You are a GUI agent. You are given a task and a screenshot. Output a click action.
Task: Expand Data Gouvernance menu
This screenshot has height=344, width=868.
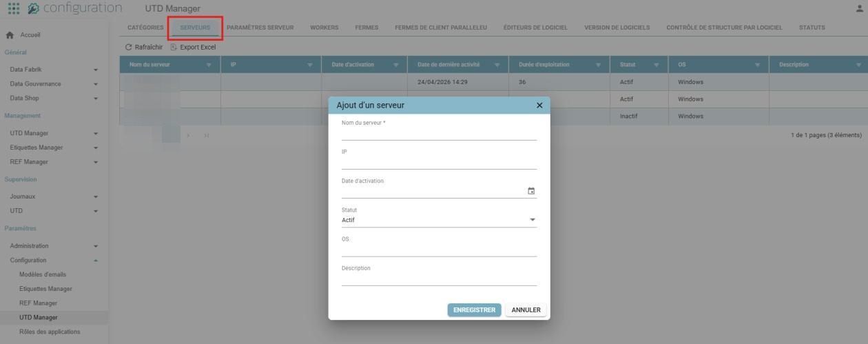click(96, 84)
